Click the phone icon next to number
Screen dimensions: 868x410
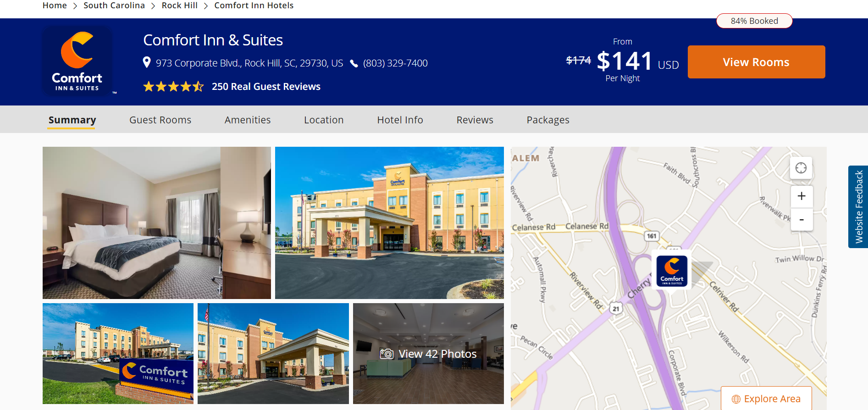[x=354, y=63]
